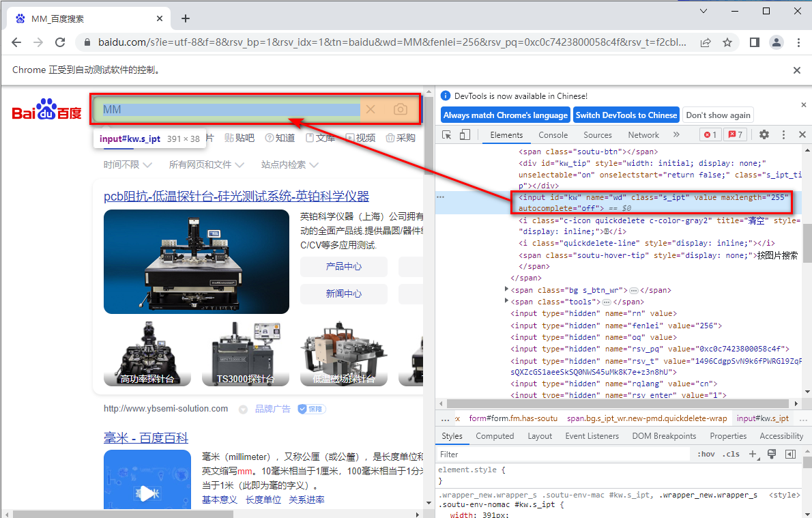Open the pcb阻抗-低温探针台 result link
The image size is (812, 518).
tap(236, 197)
